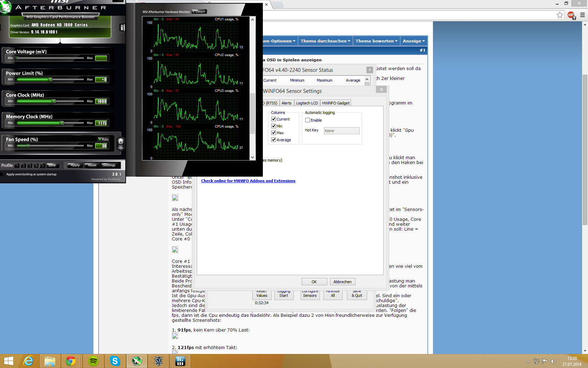Open StarCraft II from the taskbar
Screen dimensions: 588x368
(158, 361)
